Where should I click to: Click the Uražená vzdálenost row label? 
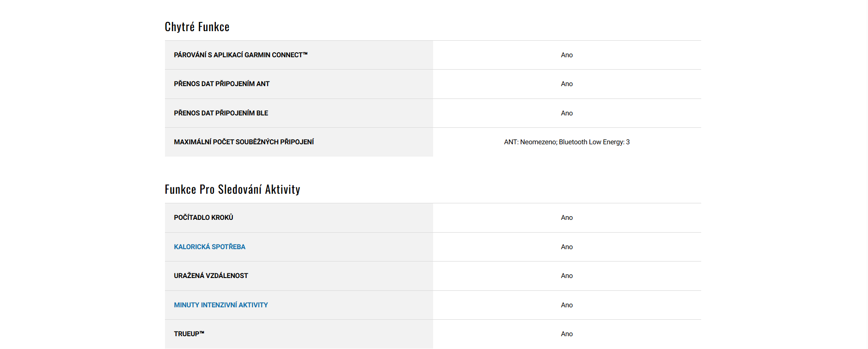[211, 276]
